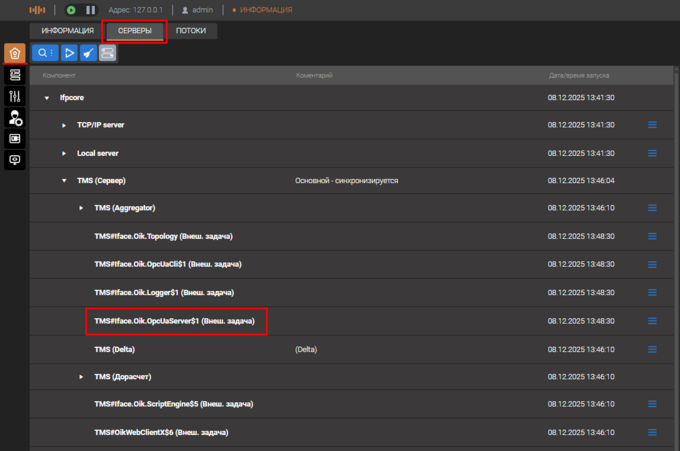This screenshot has width=680, height=451.
Task: Click the broom cleanup toolbar icon
Action: click(x=88, y=53)
